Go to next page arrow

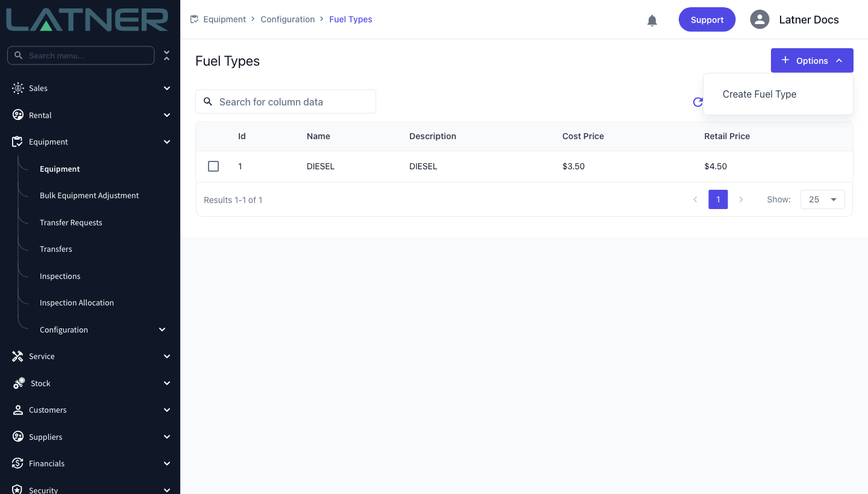(741, 199)
